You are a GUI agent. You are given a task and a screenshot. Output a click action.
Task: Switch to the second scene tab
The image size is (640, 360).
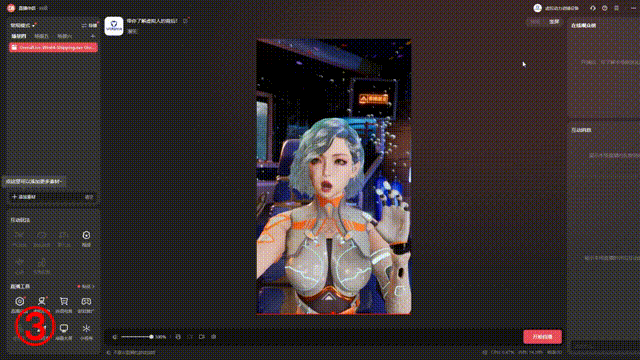[41, 36]
